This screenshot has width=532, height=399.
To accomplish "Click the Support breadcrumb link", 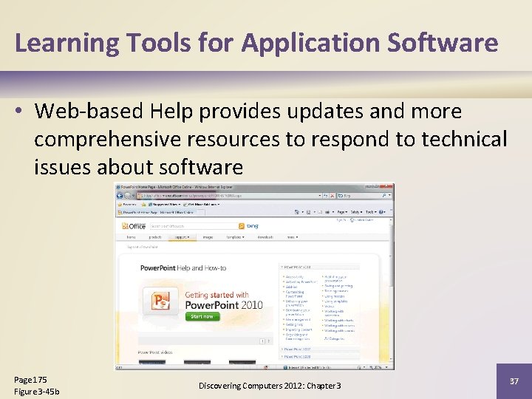I will 133,247.
